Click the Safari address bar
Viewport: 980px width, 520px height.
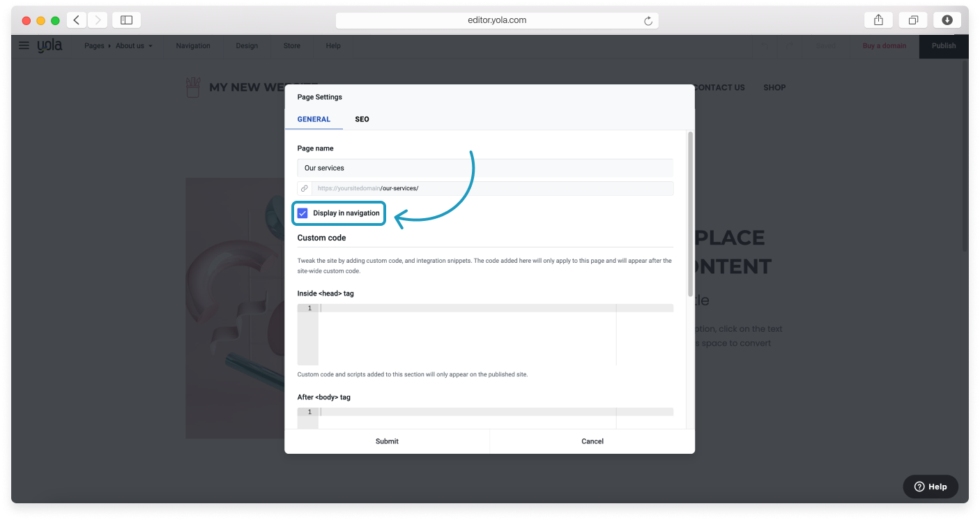pyautogui.click(x=496, y=20)
